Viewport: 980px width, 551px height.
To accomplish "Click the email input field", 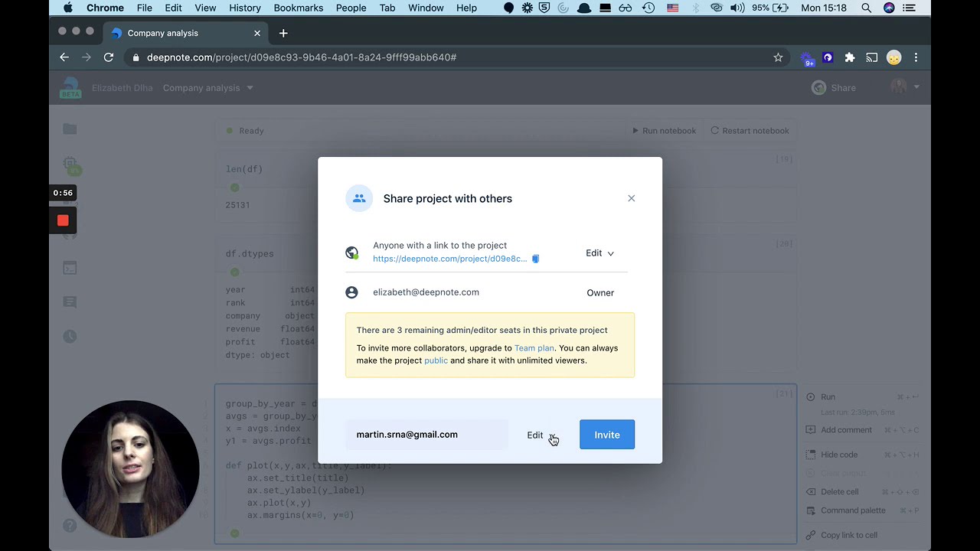I will 426,435.
